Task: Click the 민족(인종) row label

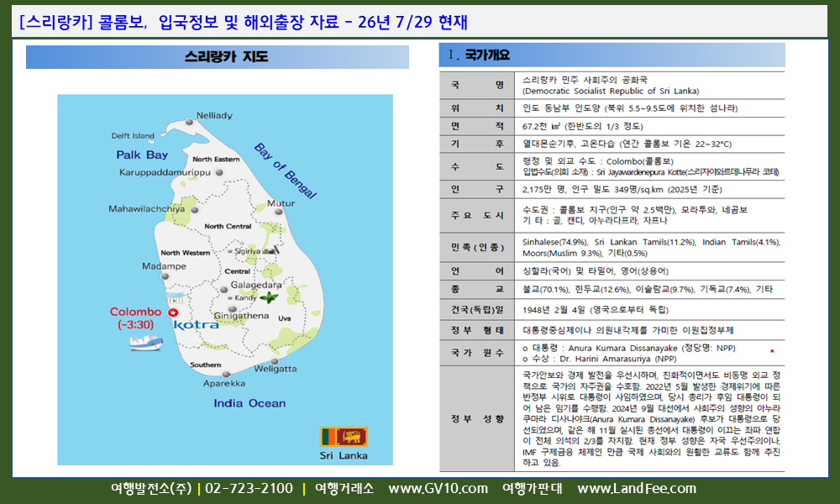Action: (477, 248)
